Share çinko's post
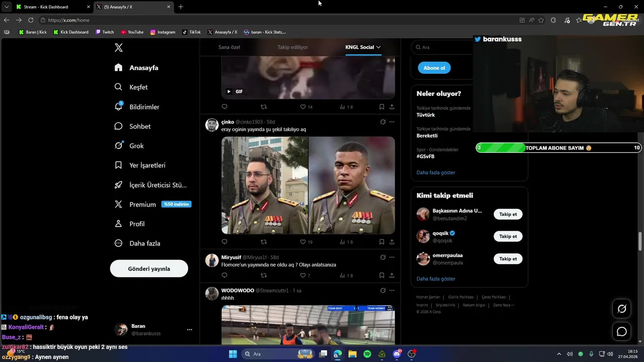Image resolution: width=644 pixels, height=362 pixels. (392, 242)
